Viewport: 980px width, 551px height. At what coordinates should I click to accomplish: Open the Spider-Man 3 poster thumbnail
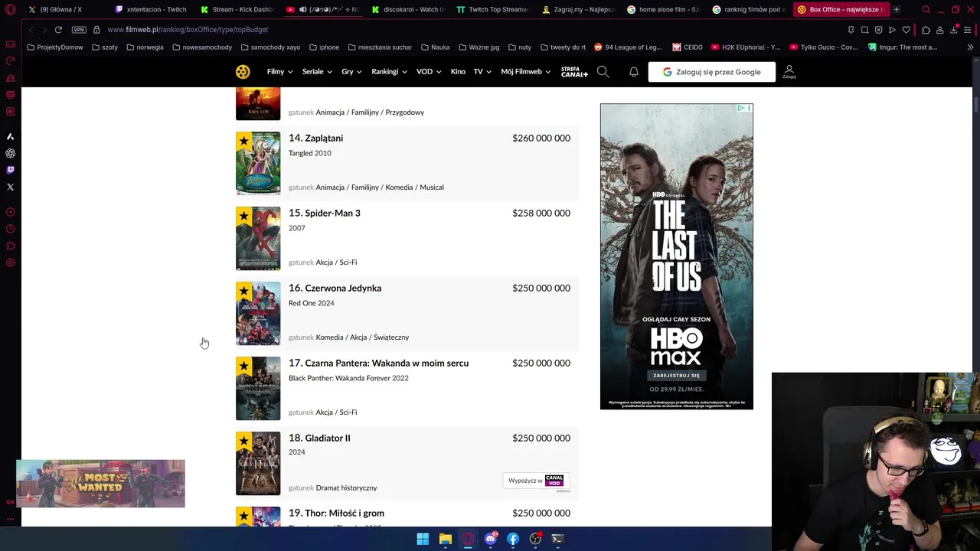258,239
